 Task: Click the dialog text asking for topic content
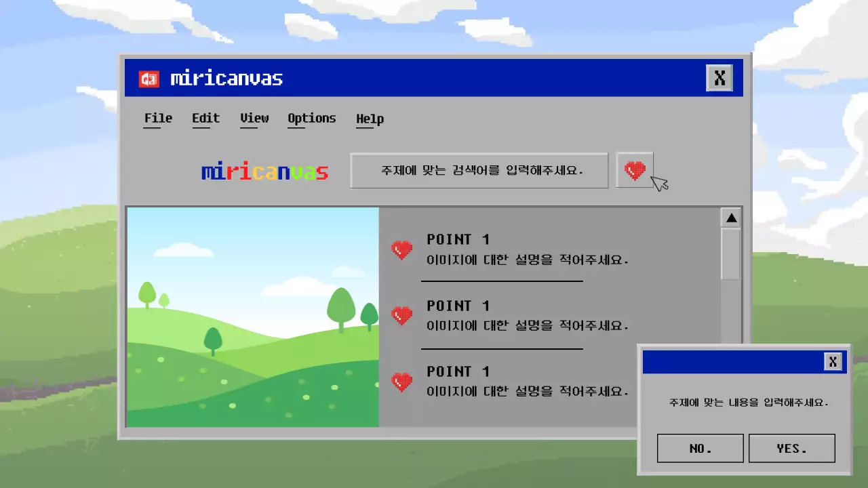(x=744, y=401)
